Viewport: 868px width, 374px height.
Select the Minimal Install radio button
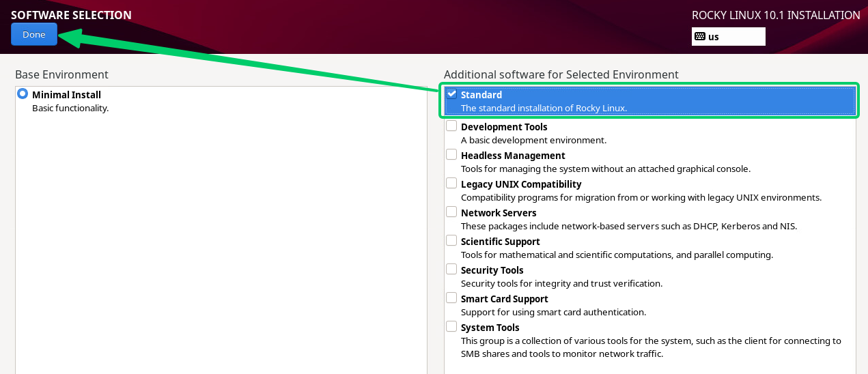[x=23, y=94]
